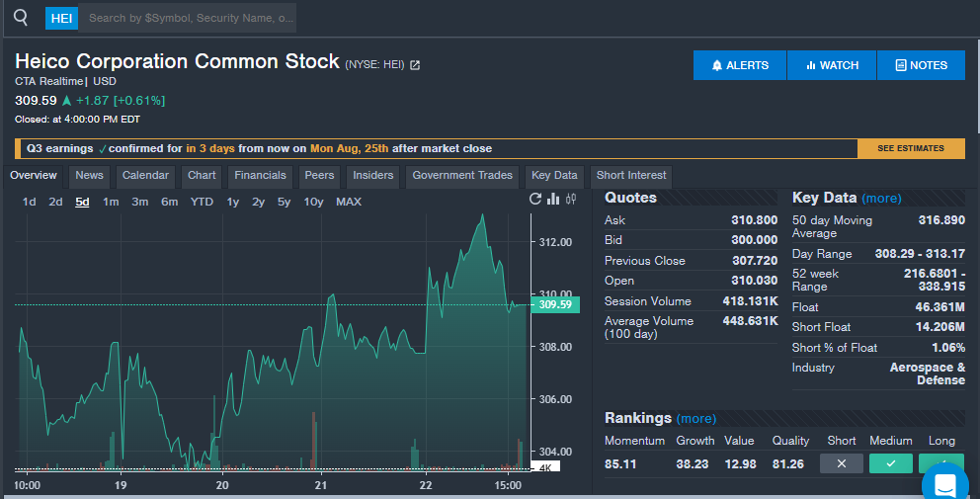Click the Short Float value 14.206M
Image resolution: width=980 pixels, height=499 pixels.
click(940, 327)
